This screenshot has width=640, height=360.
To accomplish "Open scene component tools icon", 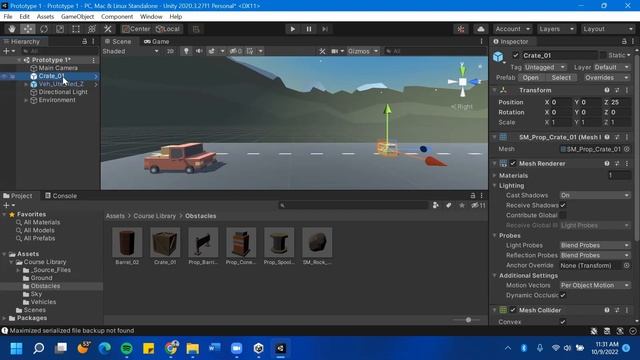I will click(322, 51).
